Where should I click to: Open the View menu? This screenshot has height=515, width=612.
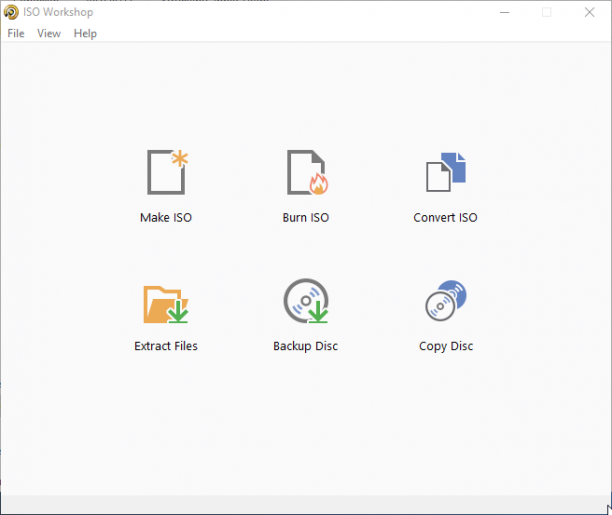coord(49,34)
